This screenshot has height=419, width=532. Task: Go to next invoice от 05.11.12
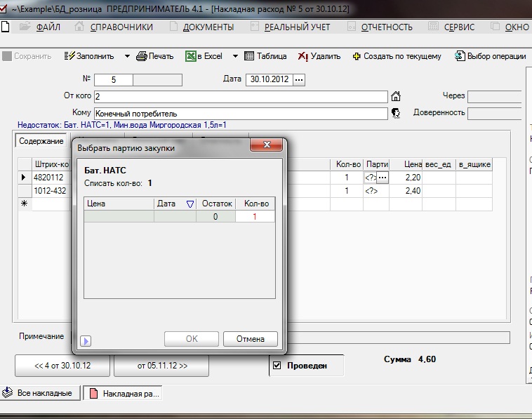[163, 366]
